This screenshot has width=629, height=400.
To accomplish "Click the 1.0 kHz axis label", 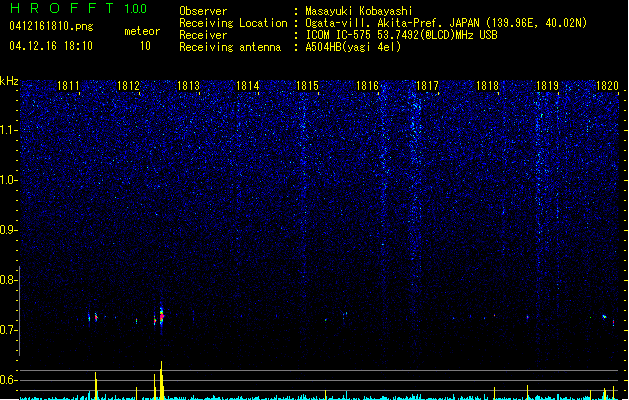I will 8,180.
